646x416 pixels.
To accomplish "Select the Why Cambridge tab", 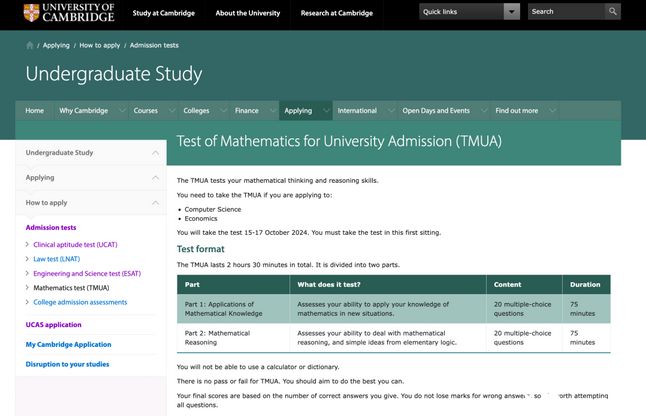I will pos(84,110).
